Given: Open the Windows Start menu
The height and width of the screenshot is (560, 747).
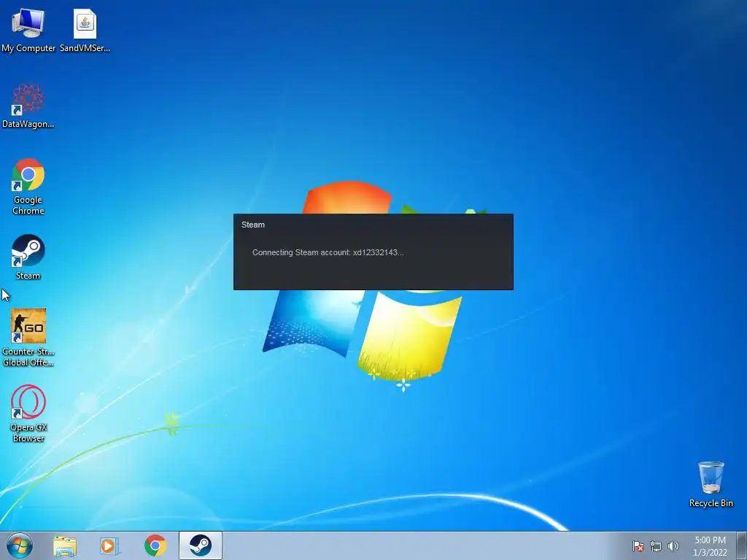Looking at the screenshot, I should 20,545.
